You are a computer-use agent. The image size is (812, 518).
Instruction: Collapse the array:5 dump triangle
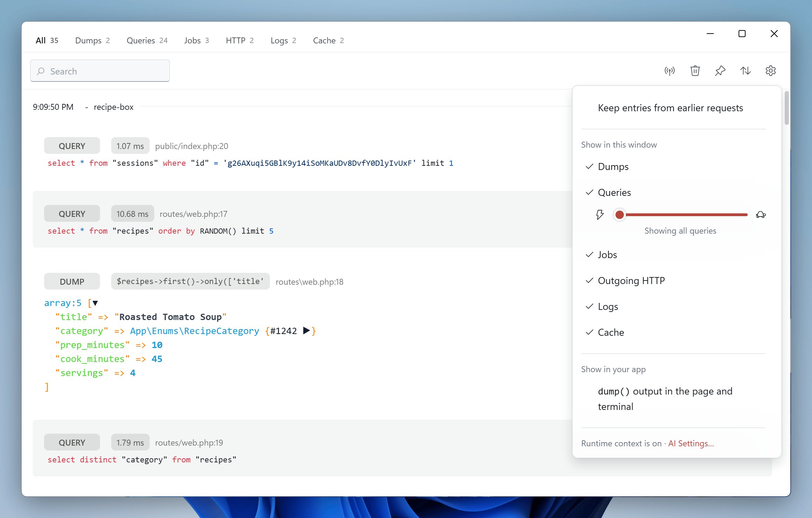pyautogui.click(x=95, y=303)
